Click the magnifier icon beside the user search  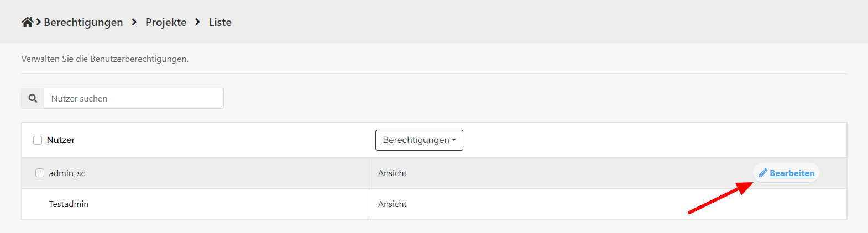33,98
